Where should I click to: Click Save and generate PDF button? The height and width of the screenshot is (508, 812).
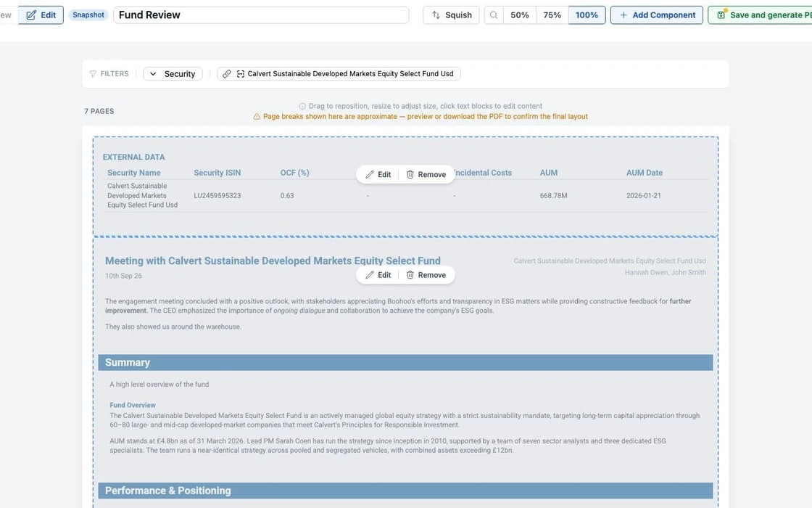(760, 15)
